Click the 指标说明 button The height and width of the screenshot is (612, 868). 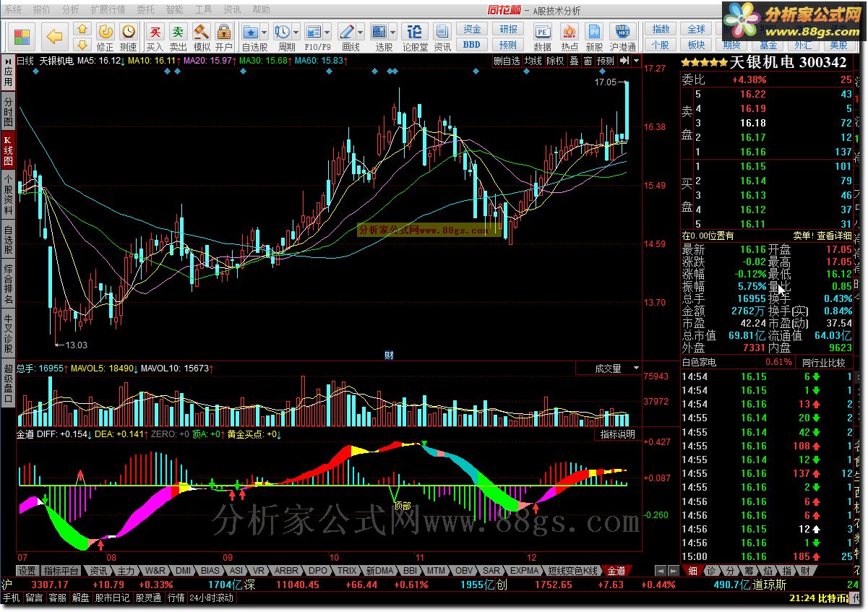coord(618,434)
